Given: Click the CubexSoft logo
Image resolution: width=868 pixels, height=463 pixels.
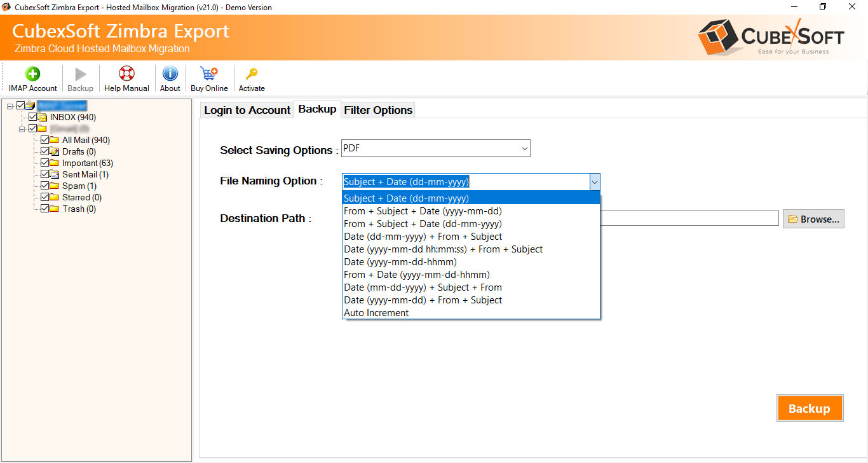Looking at the screenshot, I should [771, 37].
